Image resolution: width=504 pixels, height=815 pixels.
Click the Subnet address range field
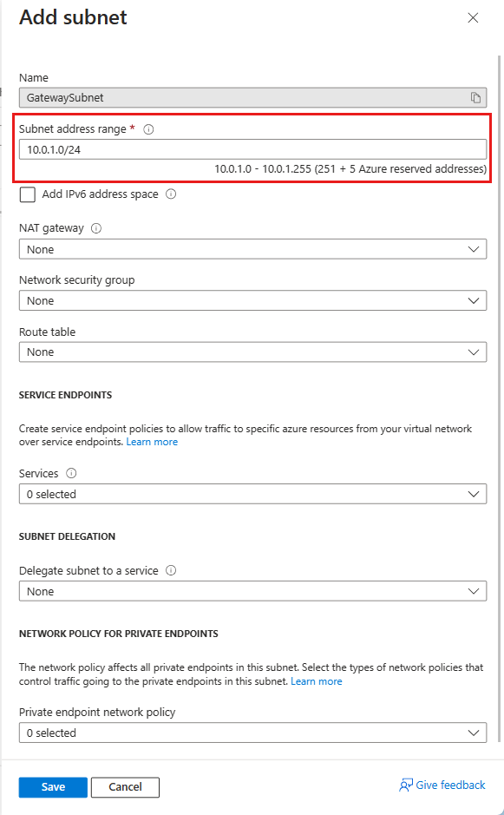[x=252, y=149]
